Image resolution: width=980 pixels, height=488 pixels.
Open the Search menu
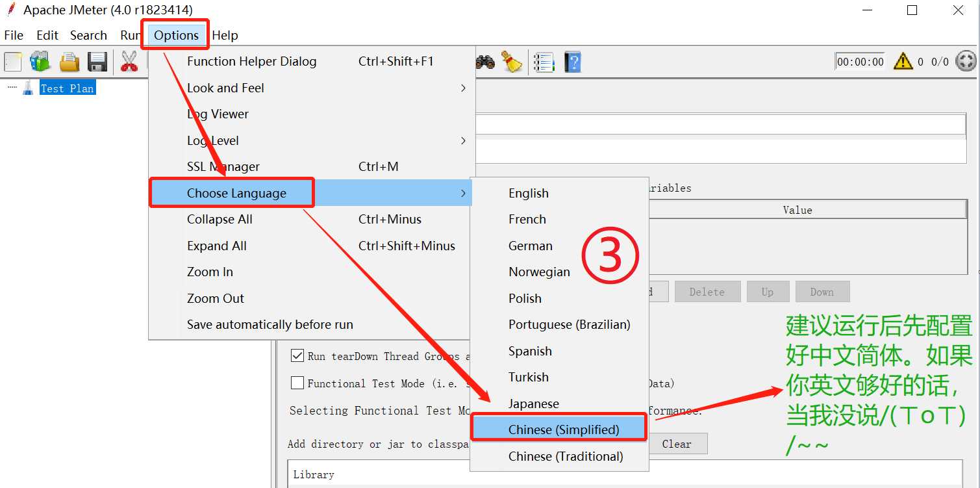tap(88, 35)
